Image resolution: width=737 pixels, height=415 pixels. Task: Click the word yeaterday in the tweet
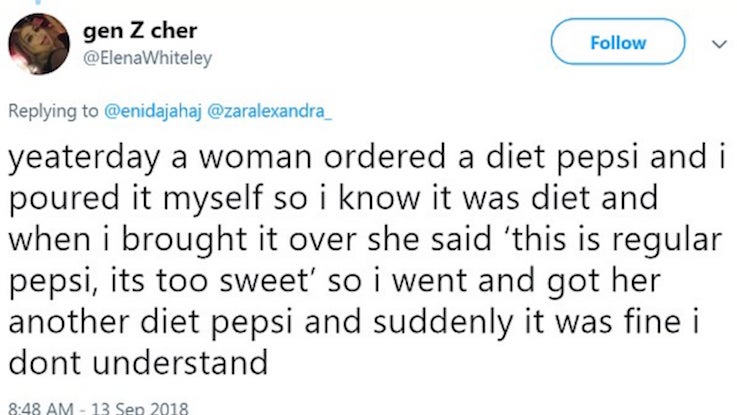[x=84, y=158]
